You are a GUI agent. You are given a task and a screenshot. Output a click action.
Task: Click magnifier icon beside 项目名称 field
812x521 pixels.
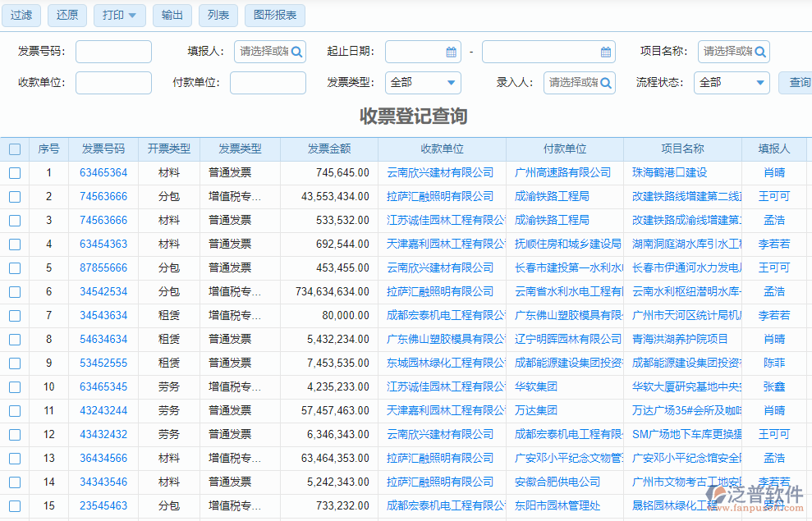(761, 51)
